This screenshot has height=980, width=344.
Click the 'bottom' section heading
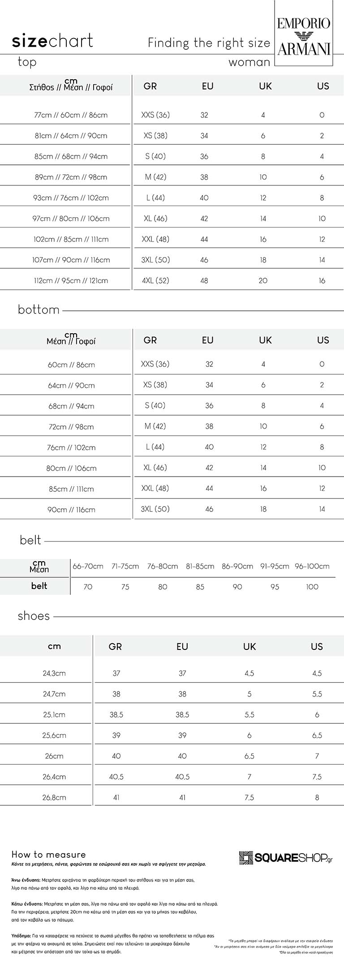coord(39,309)
